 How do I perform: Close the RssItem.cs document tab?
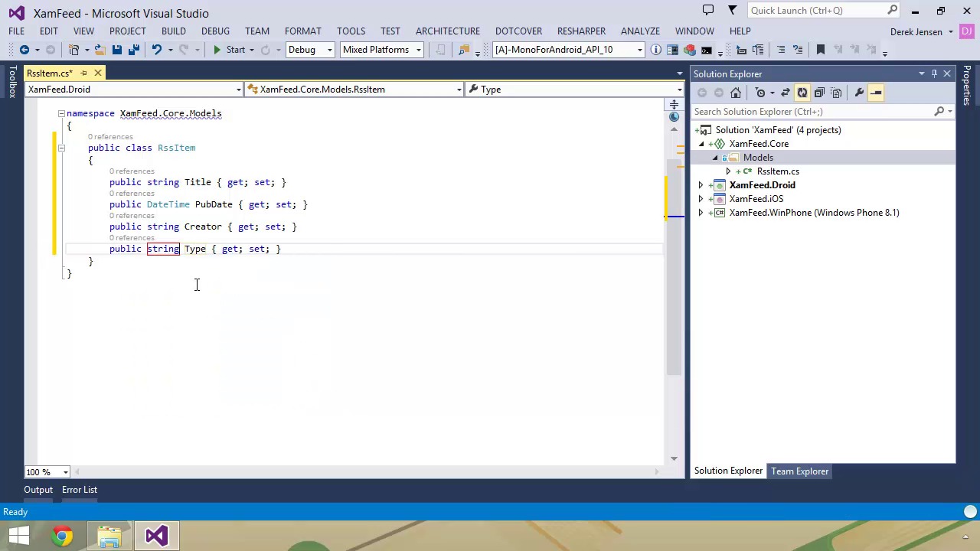(x=98, y=73)
